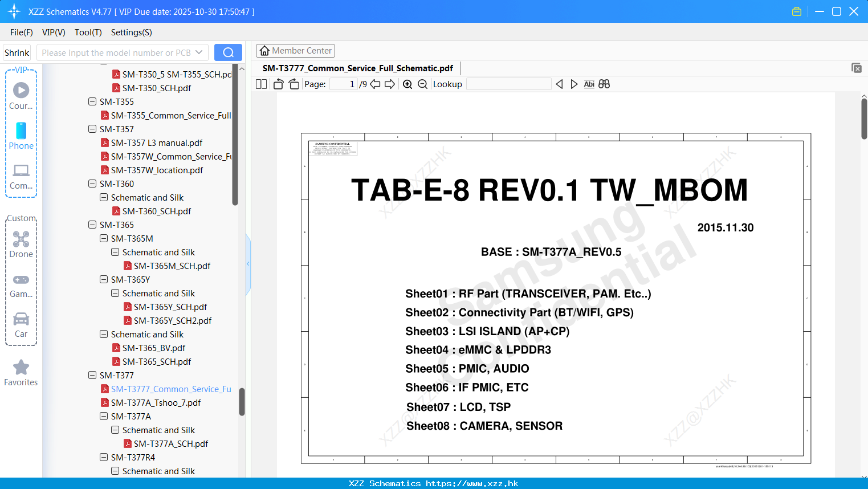Rotate page counterclockwise
Image resolution: width=868 pixels, height=489 pixels.
click(x=278, y=84)
